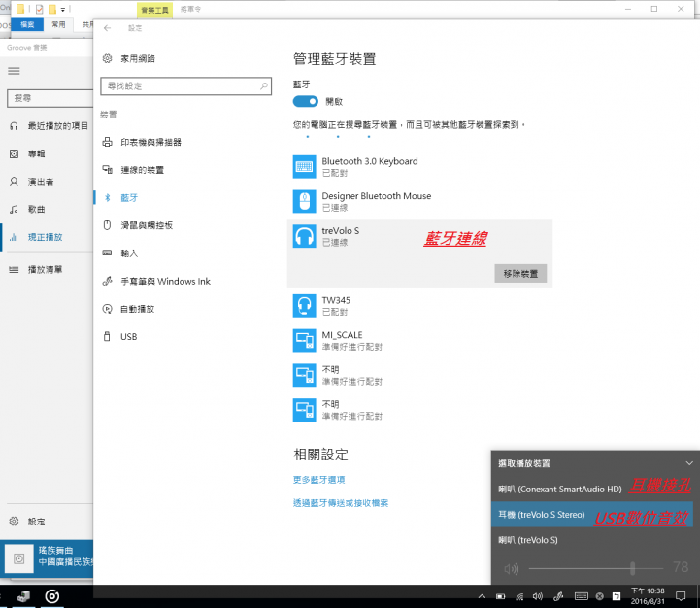The image size is (700, 608).
Task: Click the taskbar clock showing 10:38
Action: [x=648, y=596]
